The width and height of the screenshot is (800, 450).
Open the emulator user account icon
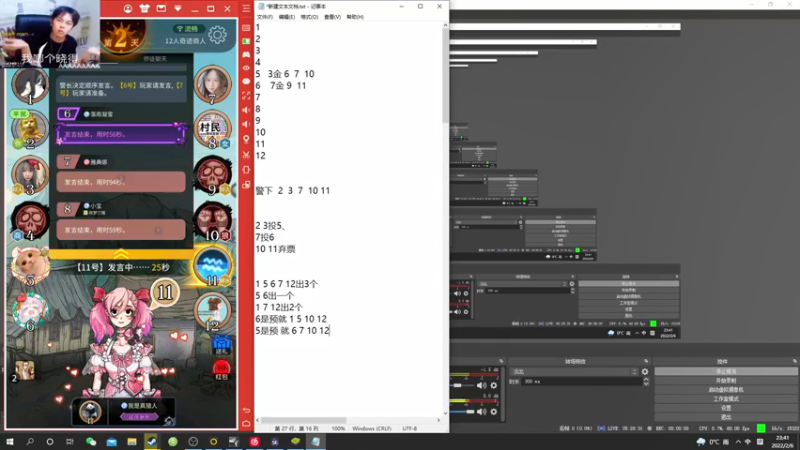click(128, 9)
